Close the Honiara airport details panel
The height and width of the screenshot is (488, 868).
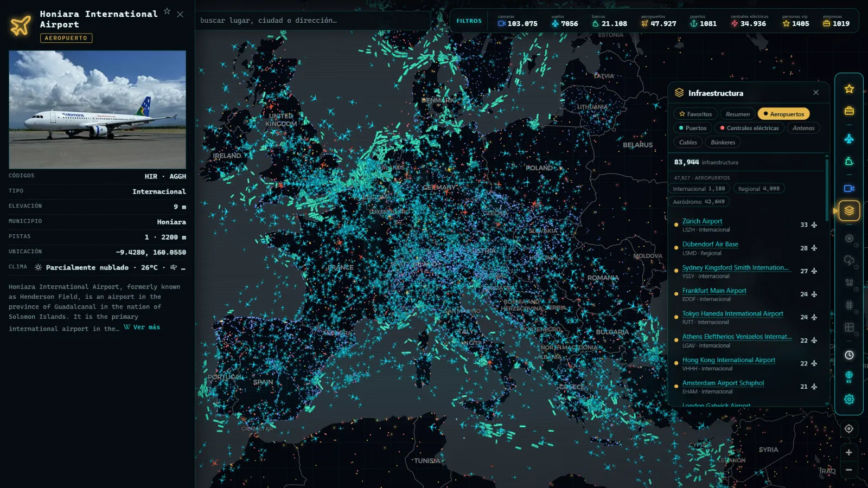(180, 14)
